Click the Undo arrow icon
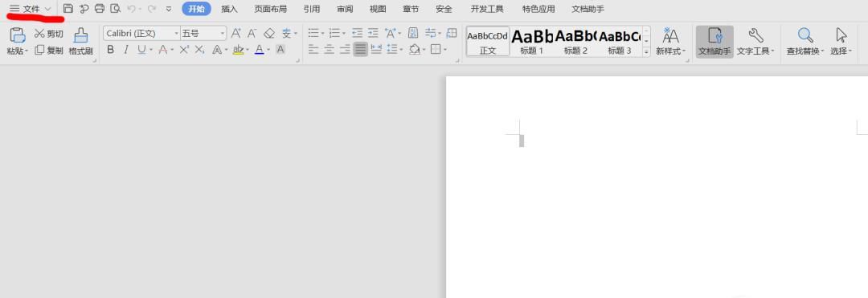 pos(131,9)
